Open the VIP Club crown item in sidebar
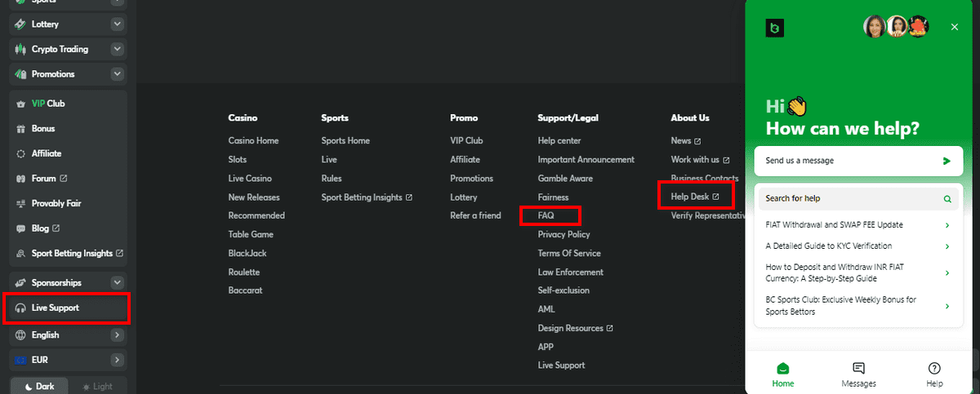Image resolution: width=980 pixels, height=394 pixels. 67,104
